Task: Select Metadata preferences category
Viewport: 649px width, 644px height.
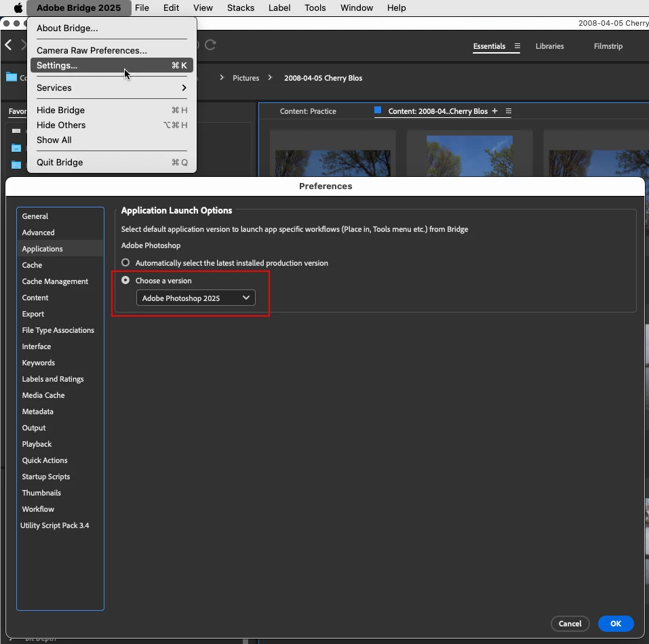Action: (60, 411)
